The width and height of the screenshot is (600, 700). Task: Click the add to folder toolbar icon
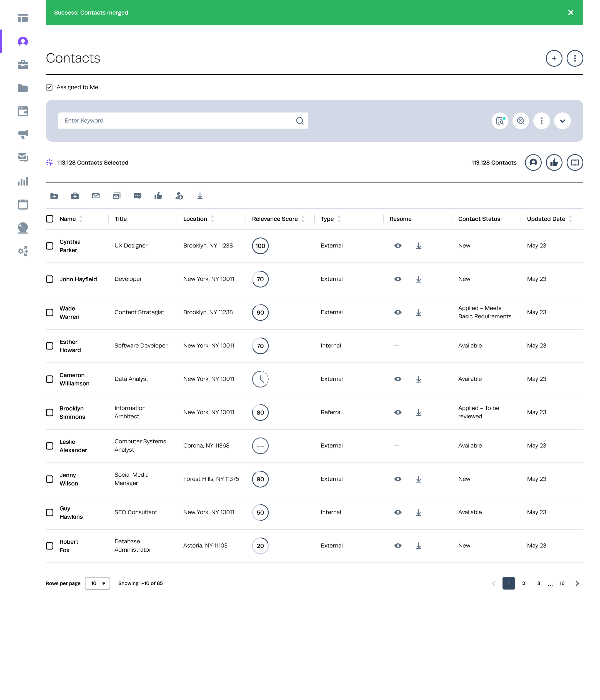pyautogui.click(x=54, y=196)
